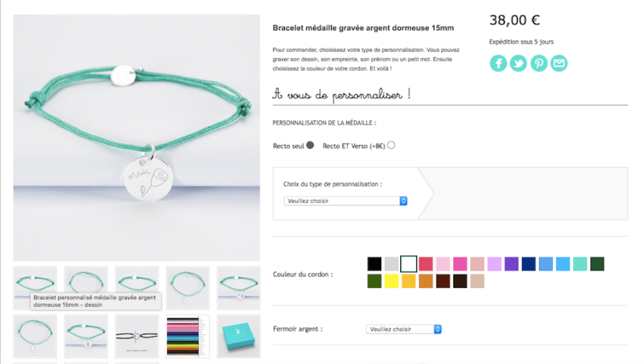Send product by email icon
Screen dimensions: 644x364
pyautogui.click(x=559, y=63)
